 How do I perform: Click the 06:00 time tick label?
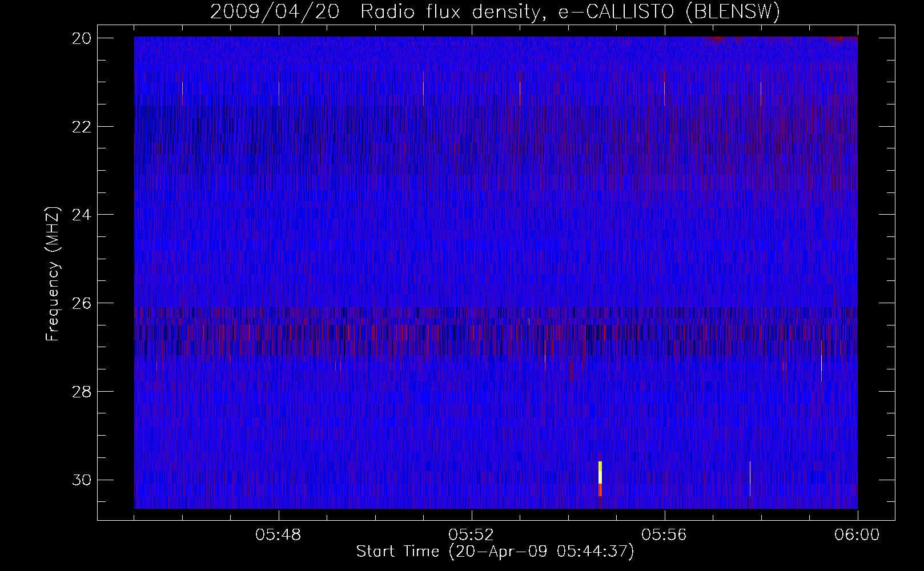pos(857,535)
